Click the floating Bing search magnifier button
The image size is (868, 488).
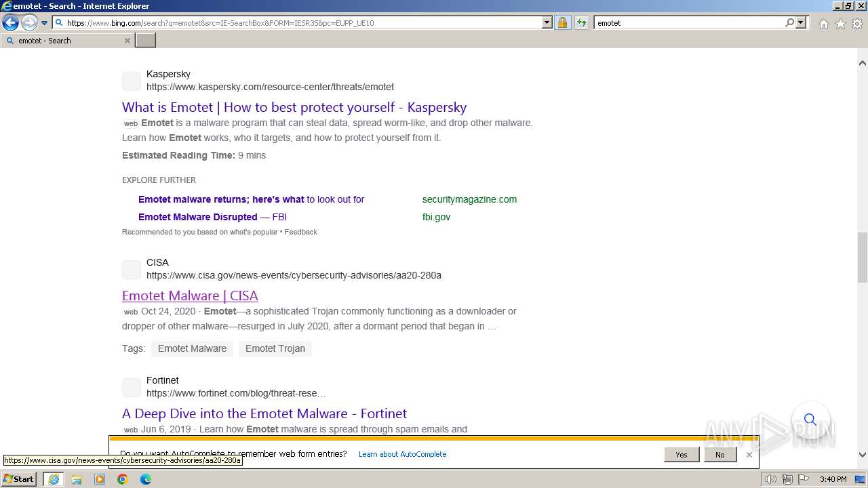(x=810, y=420)
